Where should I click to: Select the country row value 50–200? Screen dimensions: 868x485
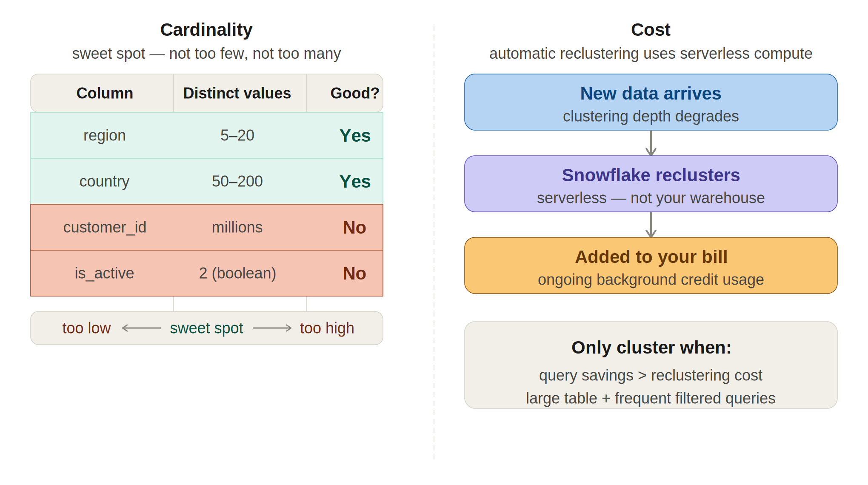tap(237, 181)
